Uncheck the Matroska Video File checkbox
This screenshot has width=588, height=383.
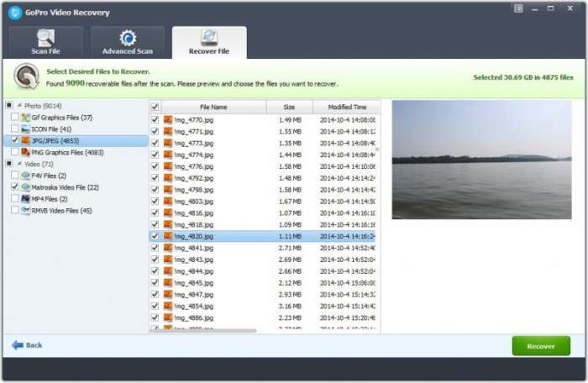coord(14,186)
